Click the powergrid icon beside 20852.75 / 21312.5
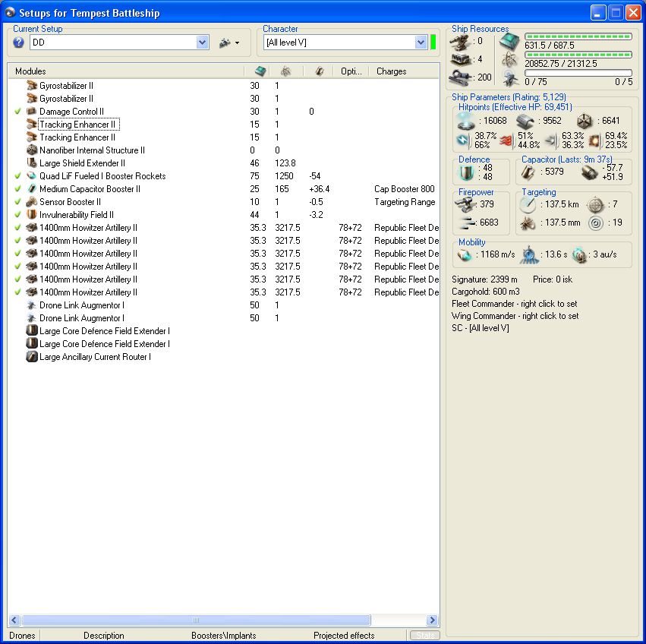The width and height of the screenshot is (646, 644). coord(509,60)
